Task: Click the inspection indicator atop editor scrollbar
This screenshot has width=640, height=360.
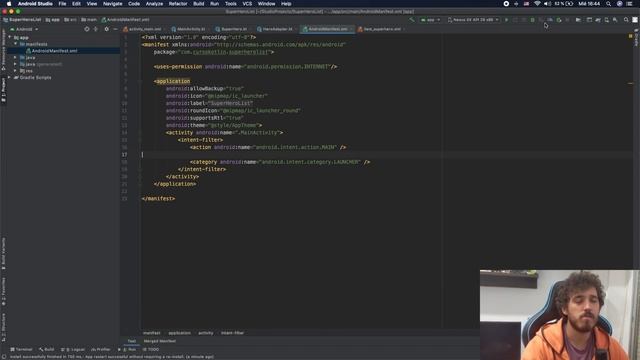Action: (631, 36)
